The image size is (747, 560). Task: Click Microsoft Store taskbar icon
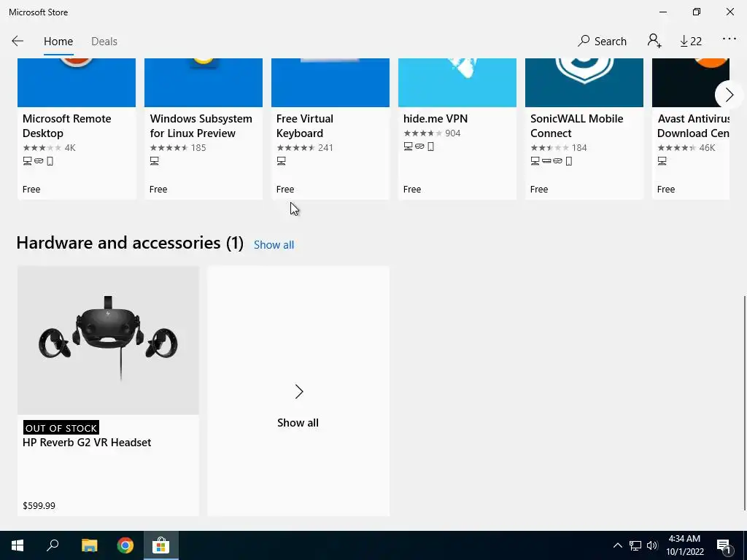click(161, 545)
